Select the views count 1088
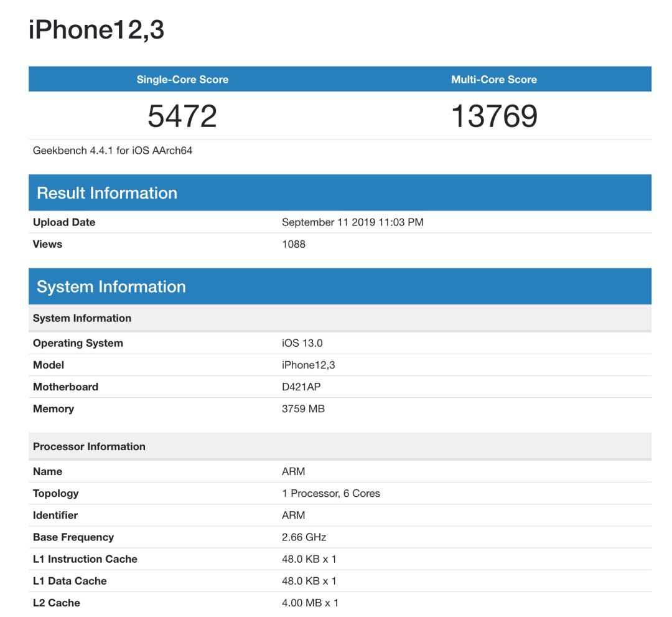 [294, 244]
